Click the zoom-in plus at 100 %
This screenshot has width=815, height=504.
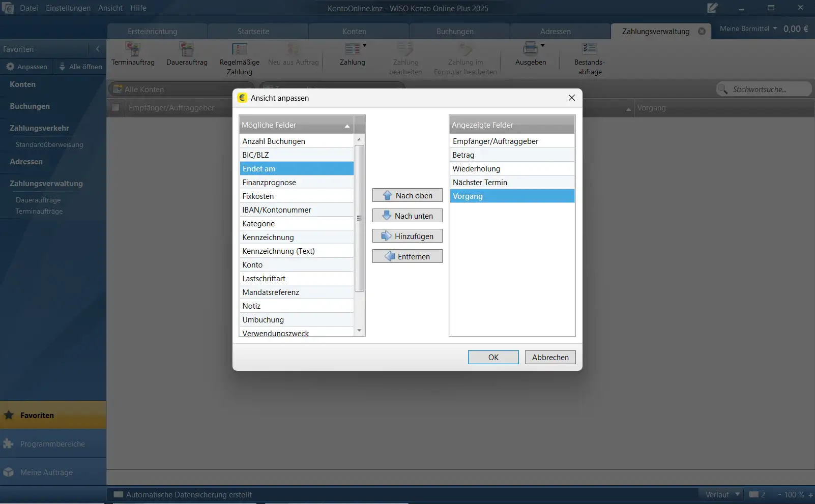tap(810, 495)
